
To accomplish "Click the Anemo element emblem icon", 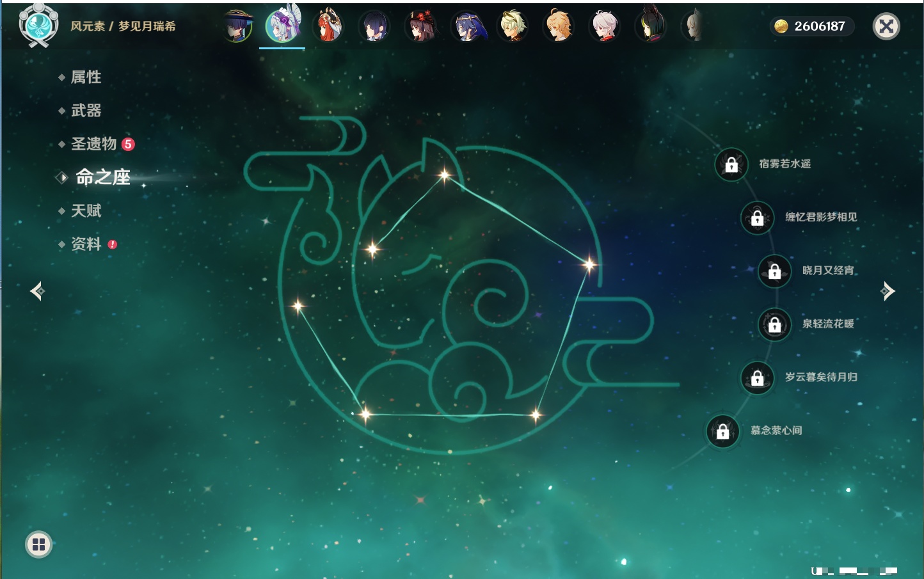I will click(38, 26).
